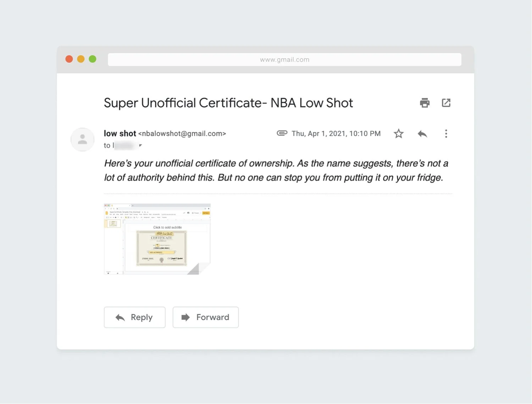Click the Forward button
This screenshot has height=404, width=532.
(206, 317)
